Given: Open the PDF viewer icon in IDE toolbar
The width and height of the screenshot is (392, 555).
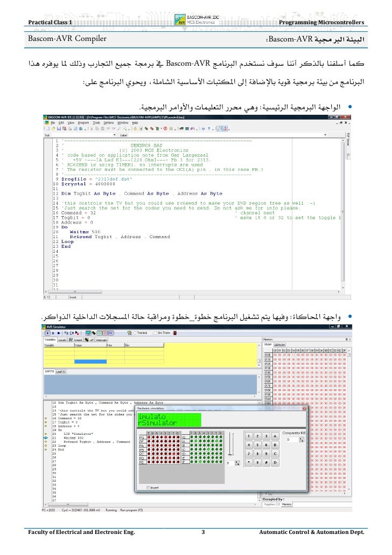Looking at the screenshot, I should [225, 128].
